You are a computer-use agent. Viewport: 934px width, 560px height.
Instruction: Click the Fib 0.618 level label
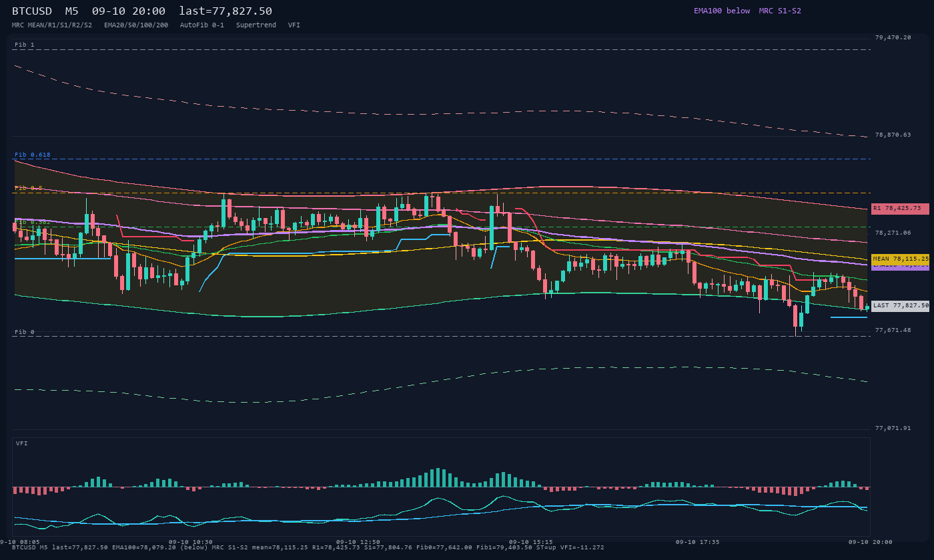click(x=33, y=155)
